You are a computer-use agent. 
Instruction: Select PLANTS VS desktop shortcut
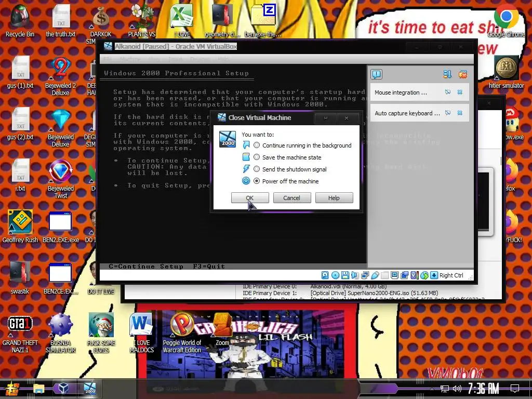point(142,21)
